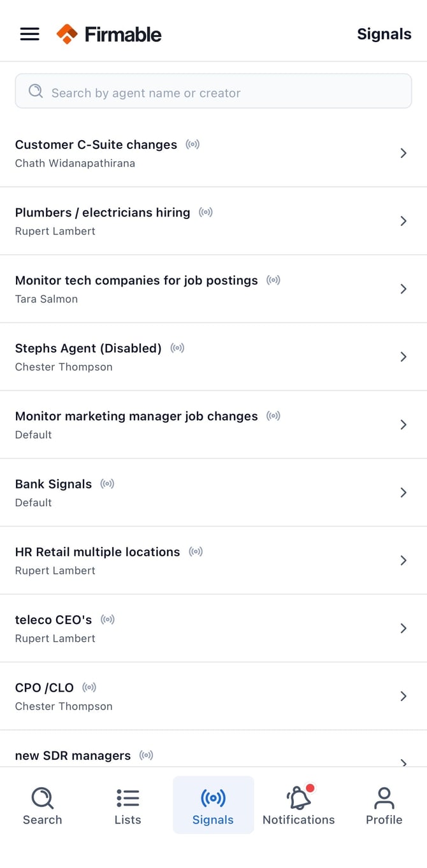Click the search magnifier icon in search field

[x=36, y=91]
